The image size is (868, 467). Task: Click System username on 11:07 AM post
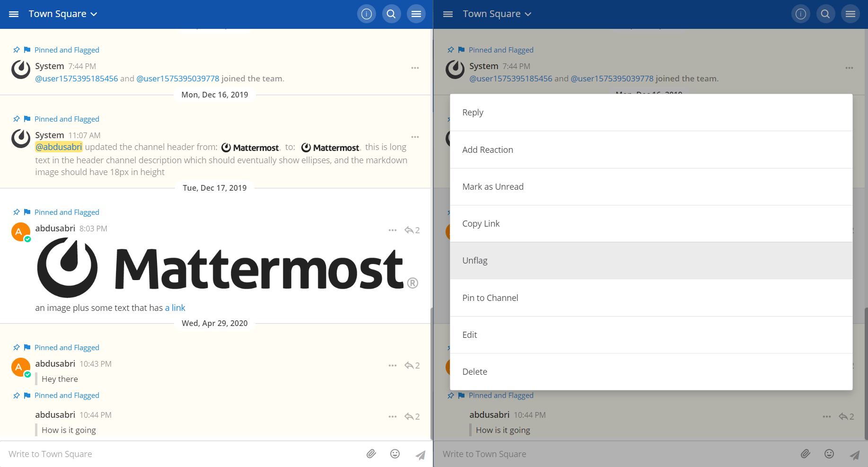tap(50, 135)
